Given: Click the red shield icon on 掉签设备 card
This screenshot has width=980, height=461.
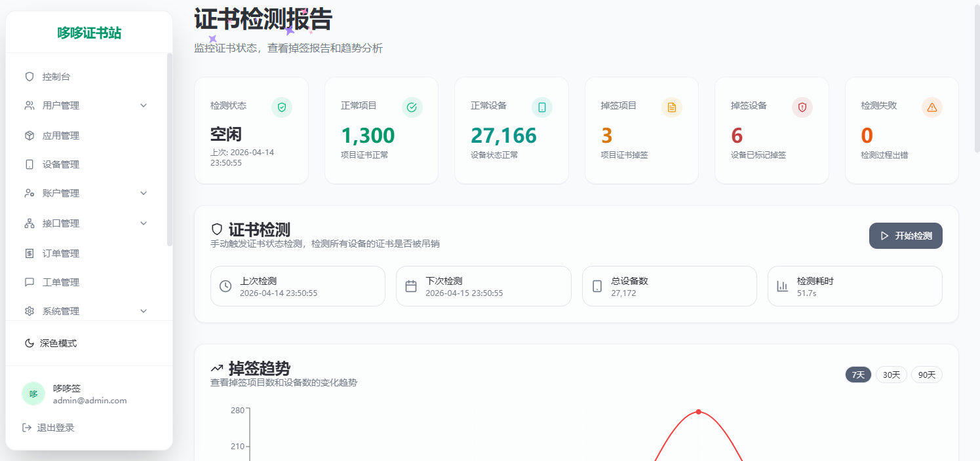Looking at the screenshot, I should click(802, 107).
